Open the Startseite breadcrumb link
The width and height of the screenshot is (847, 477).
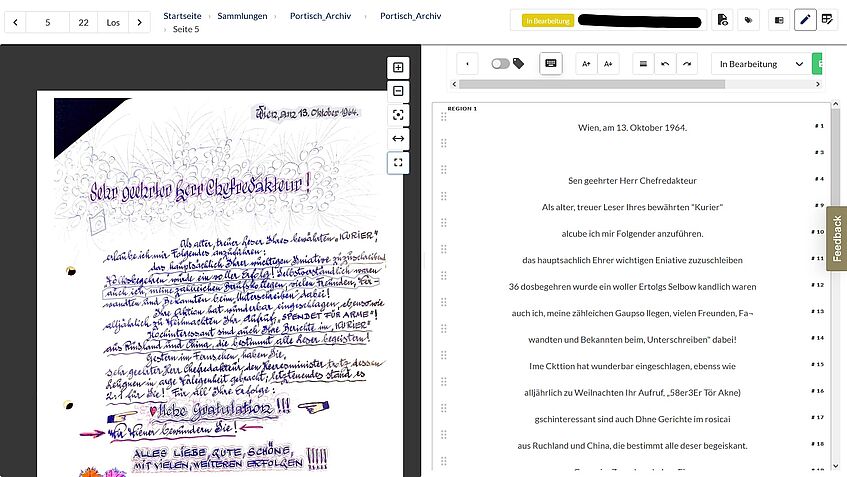click(182, 16)
